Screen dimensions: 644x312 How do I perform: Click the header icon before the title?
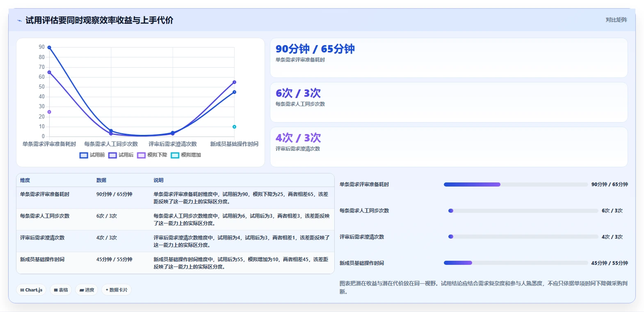pyautogui.click(x=19, y=20)
